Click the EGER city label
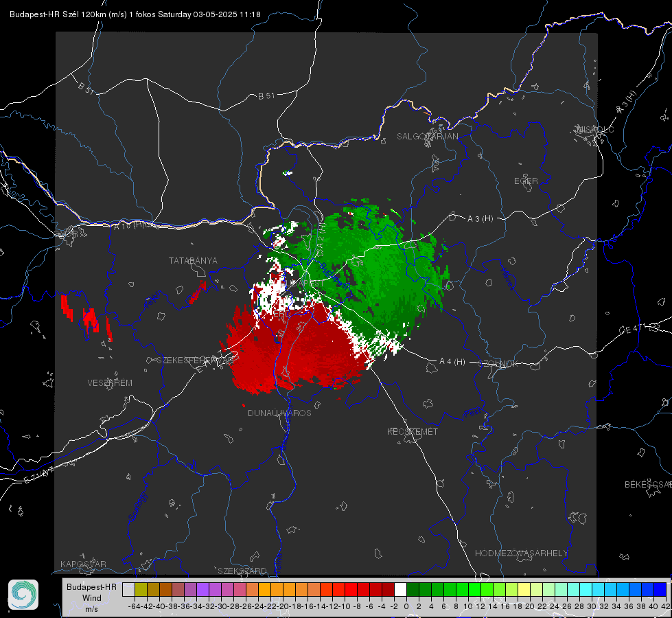The width and height of the screenshot is (672, 618). (x=526, y=181)
